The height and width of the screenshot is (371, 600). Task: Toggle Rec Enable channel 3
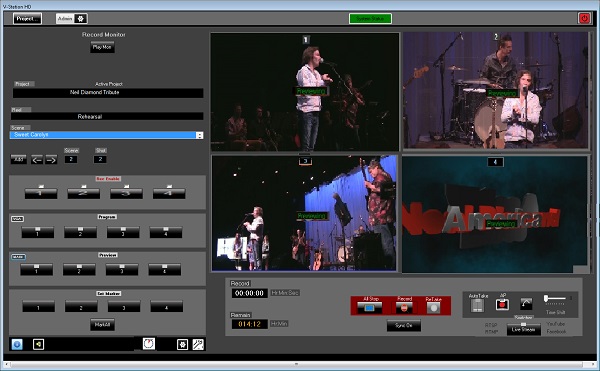click(x=126, y=193)
